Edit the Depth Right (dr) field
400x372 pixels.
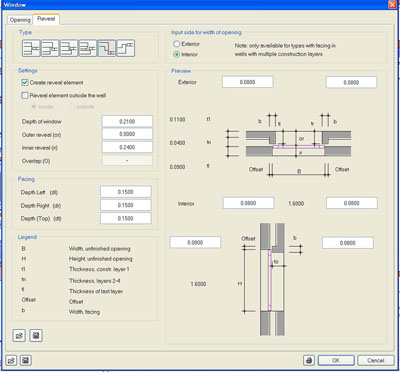pyautogui.click(x=126, y=205)
